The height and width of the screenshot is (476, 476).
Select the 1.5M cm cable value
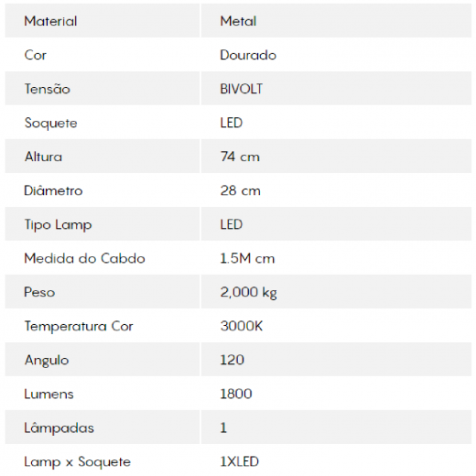click(247, 258)
